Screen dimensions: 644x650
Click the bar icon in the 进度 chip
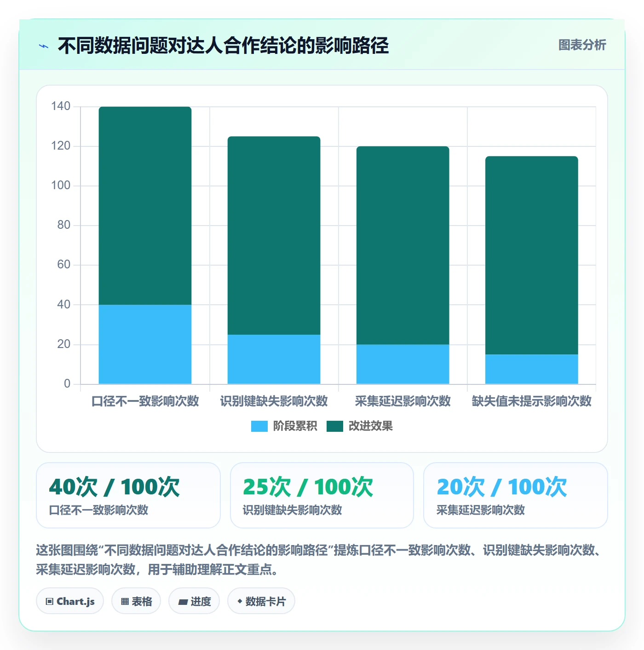pyautogui.click(x=183, y=602)
